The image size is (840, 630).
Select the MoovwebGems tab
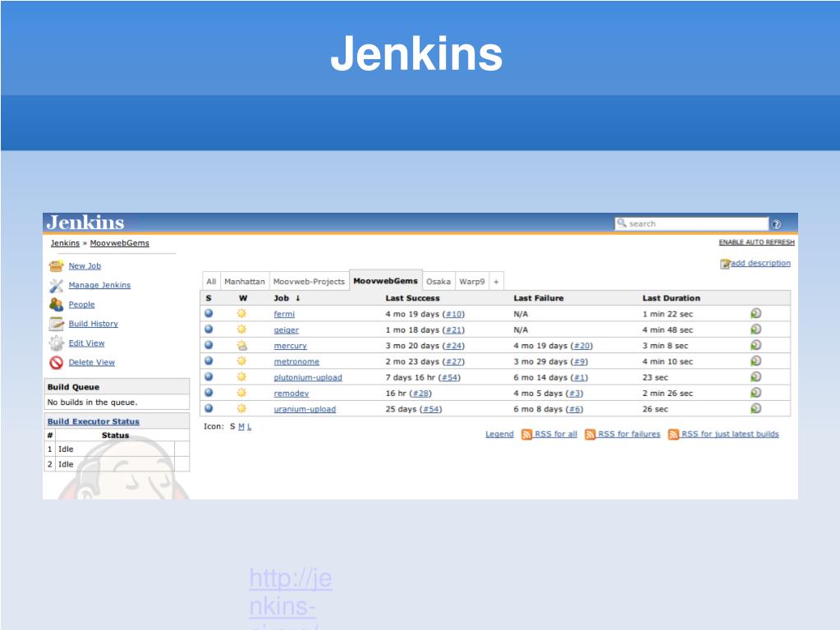click(x=386, y=280)
